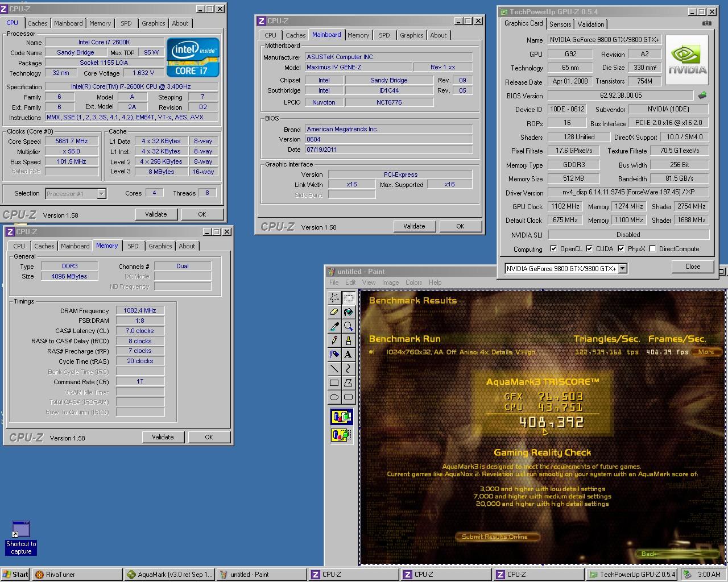Click the NVIDIA logo in GPU-Z

point(687,61)
